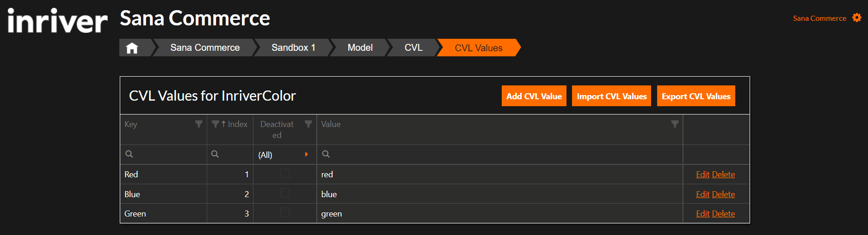Select the 'red' value cell
This screenshot has height=235, width=868.
point(500,175)
